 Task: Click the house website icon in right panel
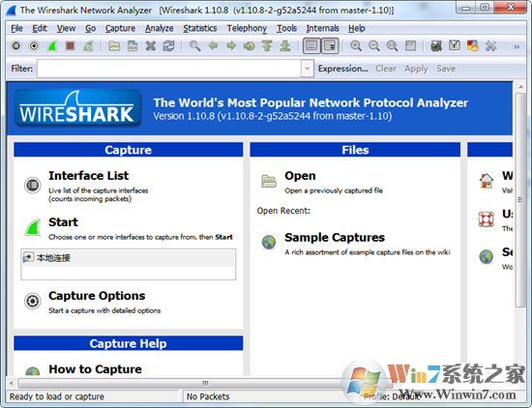click(x=487, y=181)
